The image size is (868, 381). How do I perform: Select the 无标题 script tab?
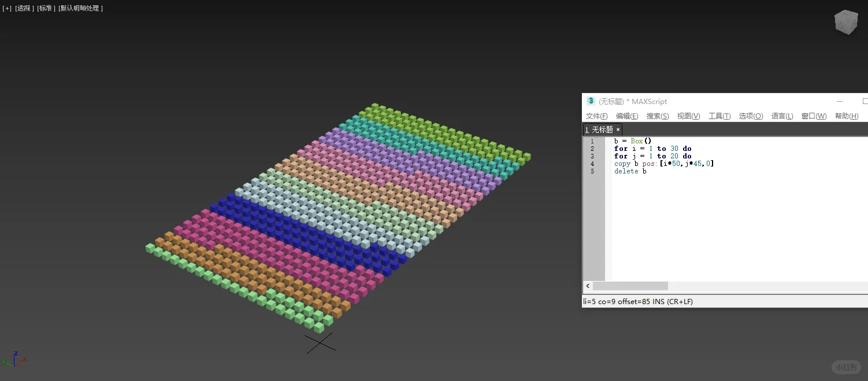pyautogui.click(x=602, y=129)
